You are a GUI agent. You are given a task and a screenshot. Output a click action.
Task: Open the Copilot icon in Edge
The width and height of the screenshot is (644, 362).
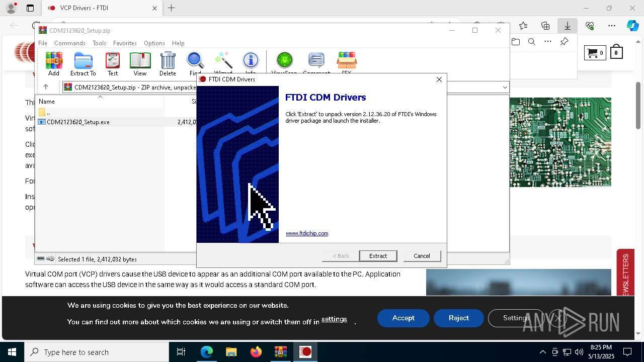[x=632, y=26]
